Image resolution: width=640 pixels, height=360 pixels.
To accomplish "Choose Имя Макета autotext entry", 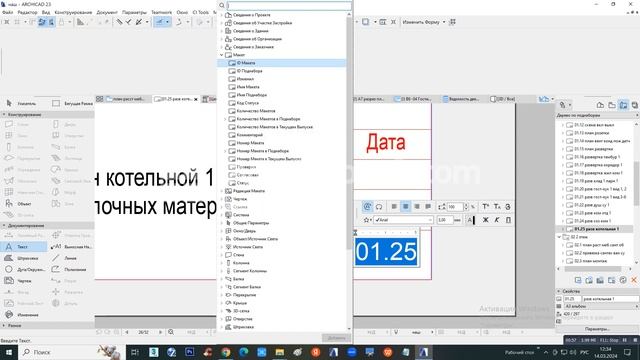I will [248, 87].
